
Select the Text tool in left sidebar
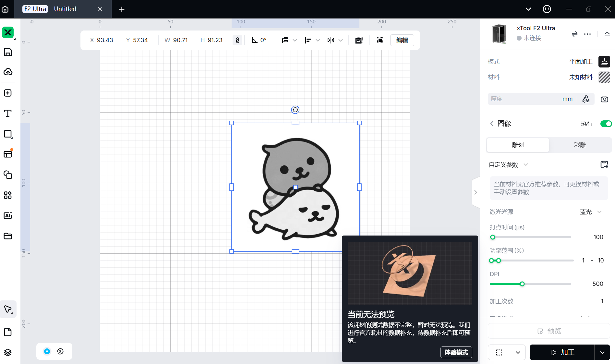8,114
